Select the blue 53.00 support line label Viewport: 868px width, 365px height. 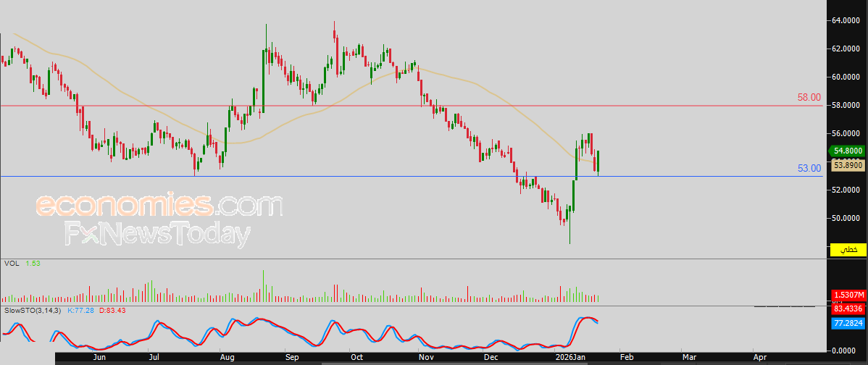809,168
